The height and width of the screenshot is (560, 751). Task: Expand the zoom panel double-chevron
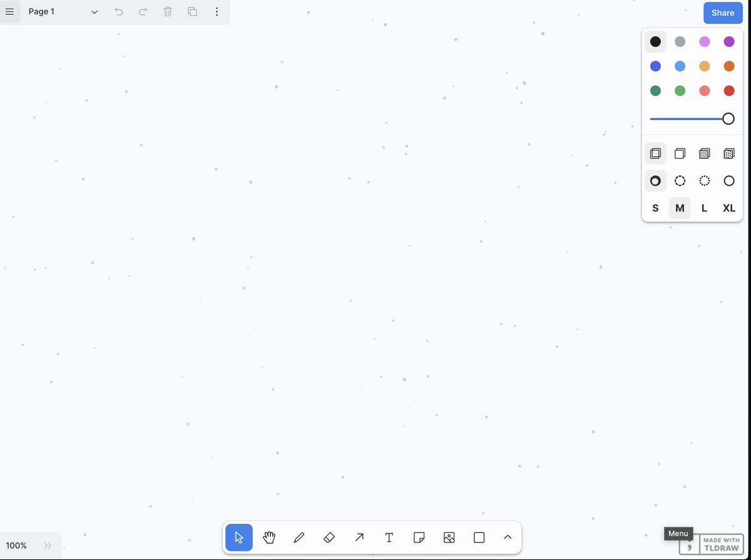48,546
